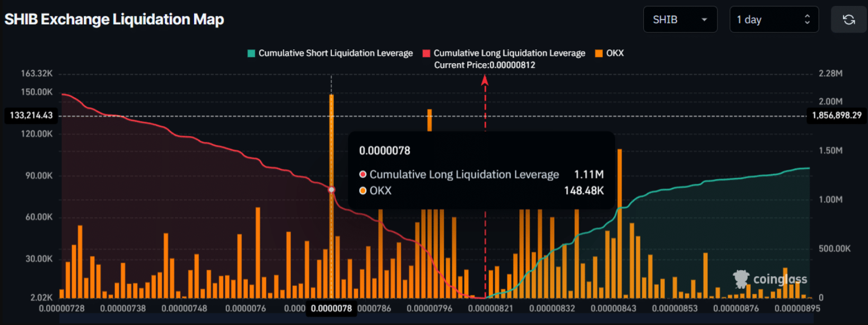The image size is (868, 325).
Task: Click the green short liquidation legend swatch
Action: pos(251,53)
